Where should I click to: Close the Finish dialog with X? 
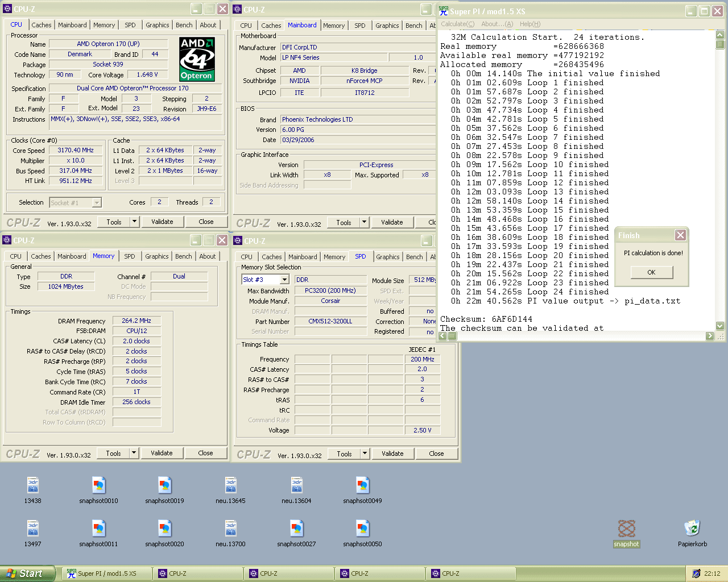(680, 235)
